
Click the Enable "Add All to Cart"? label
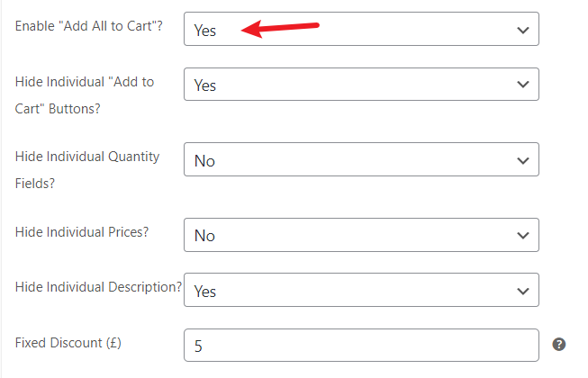89,26
